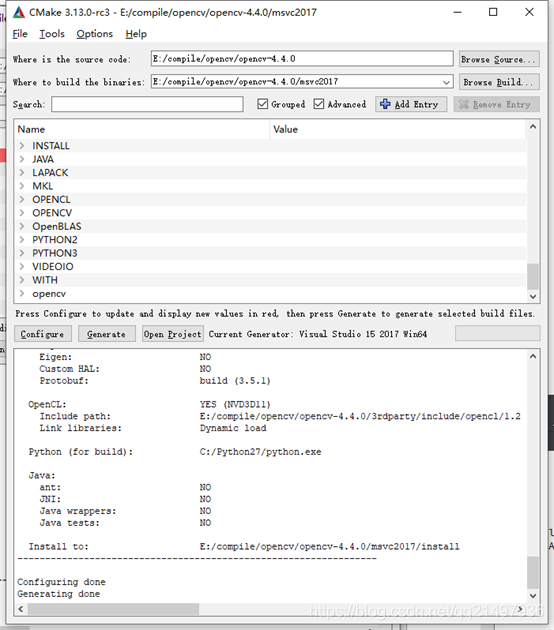Click the output log scroll-left arrow
This screenshot has height=630, width=554.
point(21,609)
